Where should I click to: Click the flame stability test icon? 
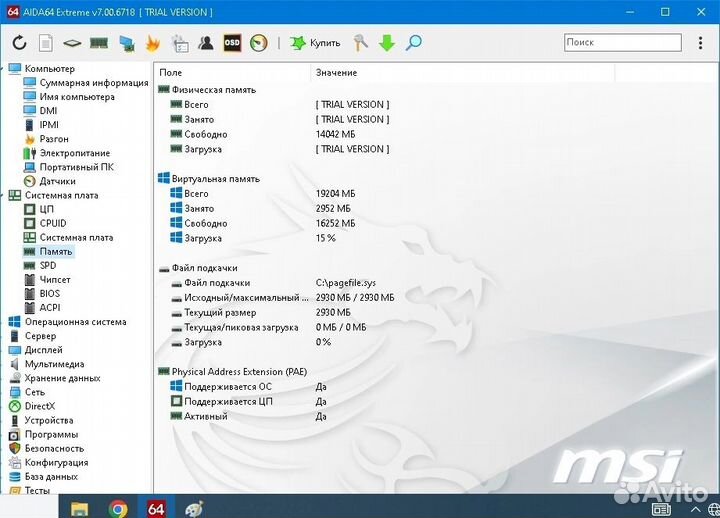[152, 43]
